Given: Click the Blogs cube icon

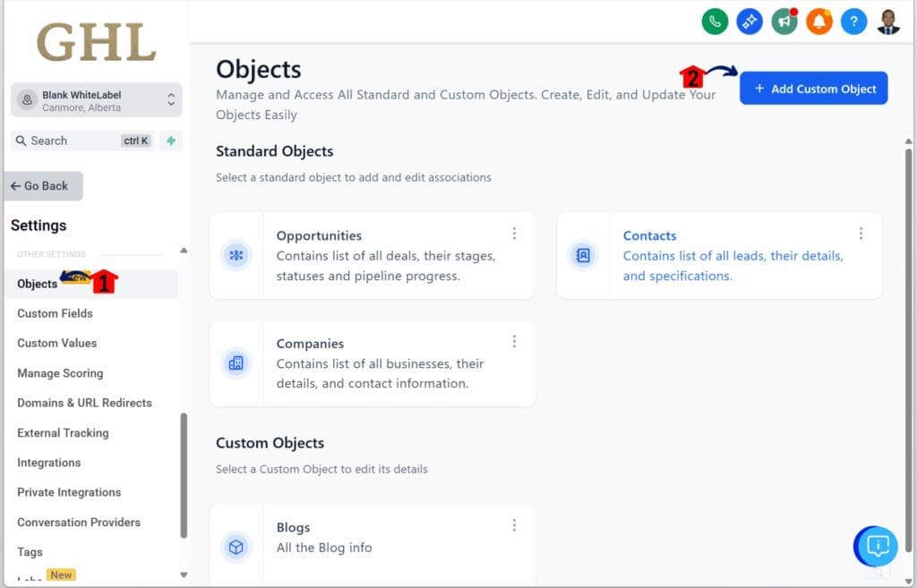Looking at the screenshot, I should [236, 547].
